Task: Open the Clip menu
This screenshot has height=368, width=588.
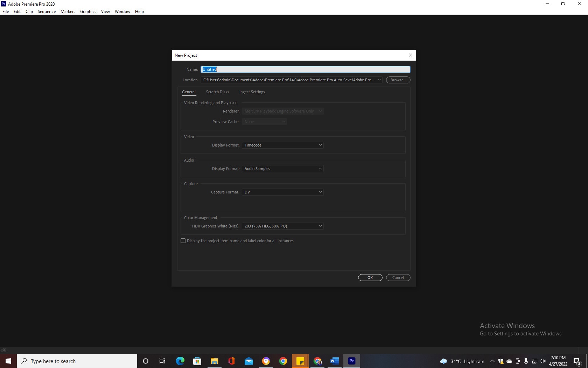Action: click(x=29, y=11)
